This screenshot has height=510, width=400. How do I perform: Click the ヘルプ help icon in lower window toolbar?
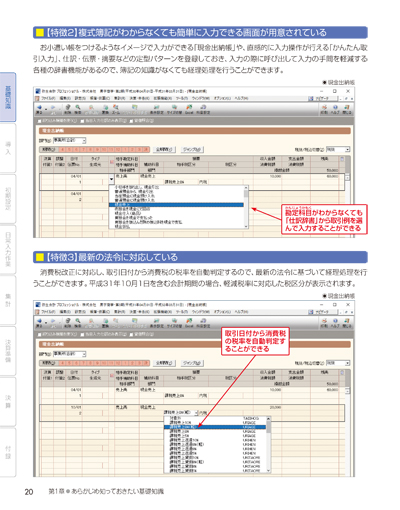coord(335,322)
